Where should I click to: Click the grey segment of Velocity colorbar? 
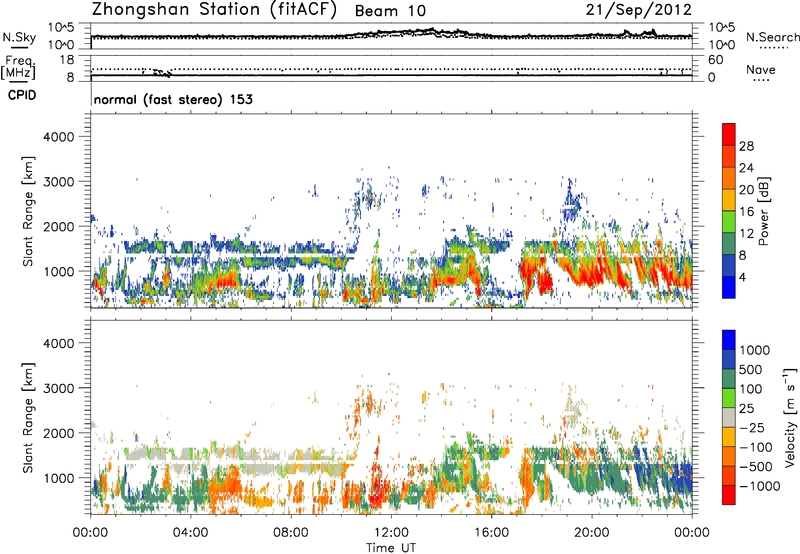pyautogui.click(x=729, y=418)
